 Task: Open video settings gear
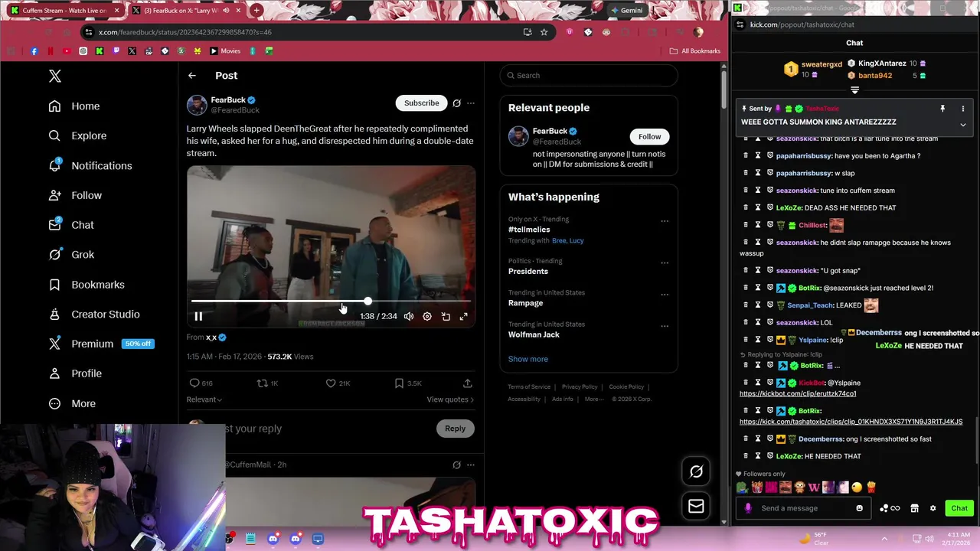pos(427,316)
